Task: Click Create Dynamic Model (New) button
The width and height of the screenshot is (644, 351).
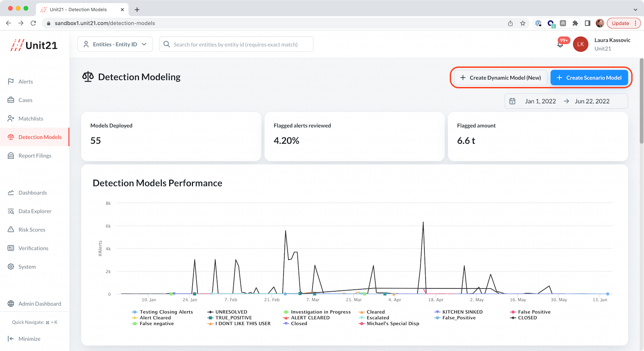Action: (500, 78)
